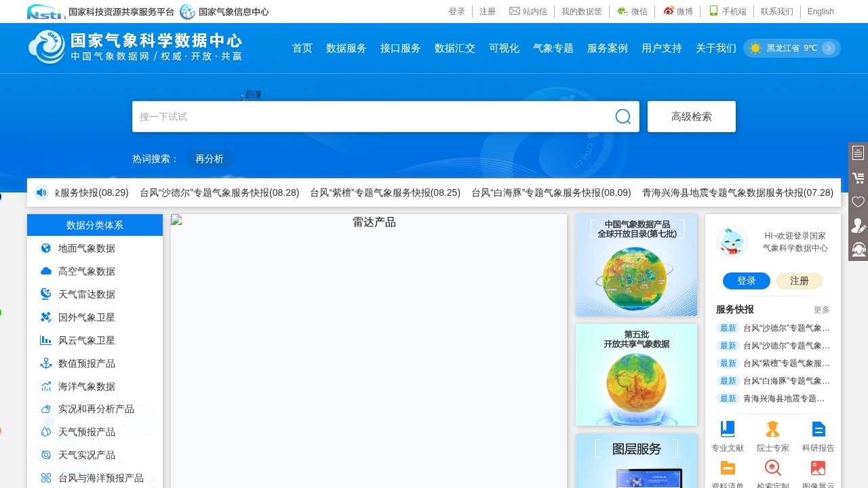Open the 接口服务 menu

[x=401, y=48]
